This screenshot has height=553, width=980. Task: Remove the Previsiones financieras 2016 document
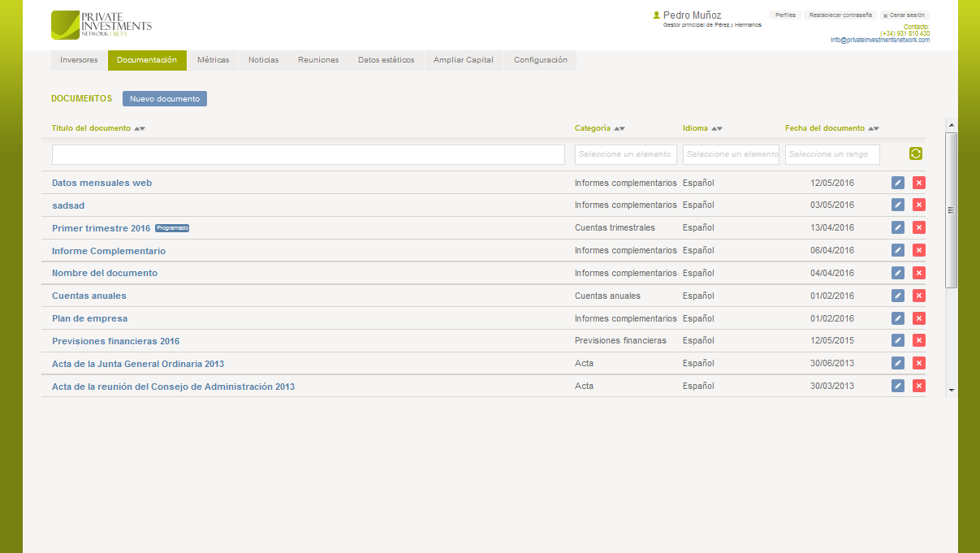tap(918, 341)
